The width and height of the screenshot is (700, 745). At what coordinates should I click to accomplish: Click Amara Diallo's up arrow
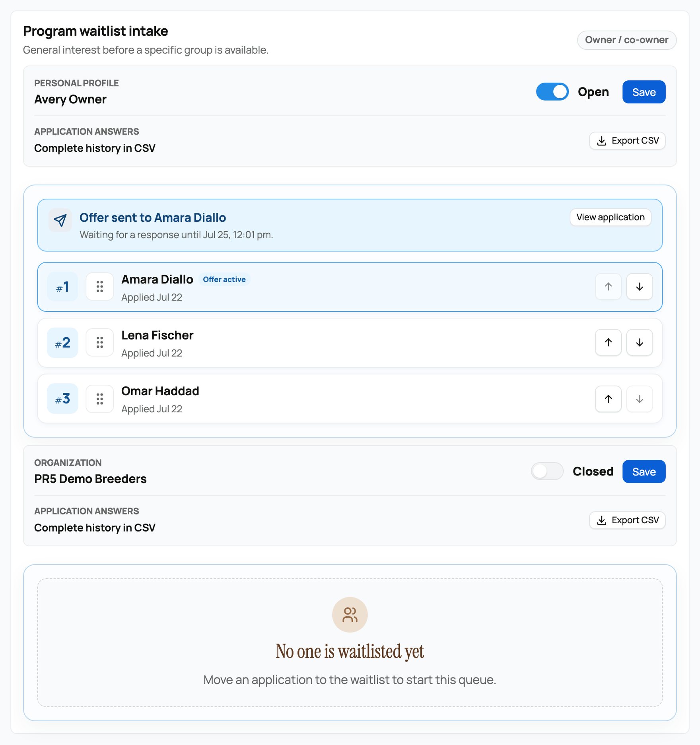609,287
